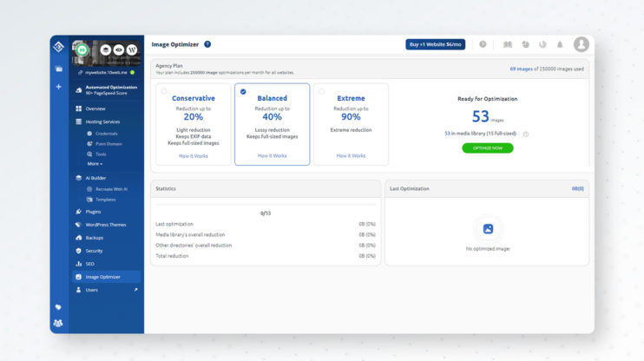644x361 pixels.
Task: Click the green Optimize Now button
Action: click(x=488, y=148)
